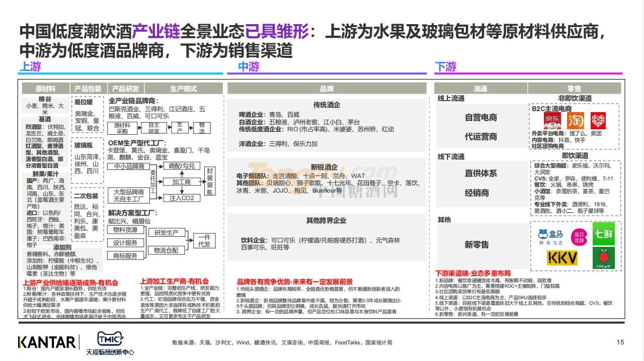Click the 非即饮渠道 heading
Image resolution: width=644 pixels, height=361 pixels.
pos(575,99)
